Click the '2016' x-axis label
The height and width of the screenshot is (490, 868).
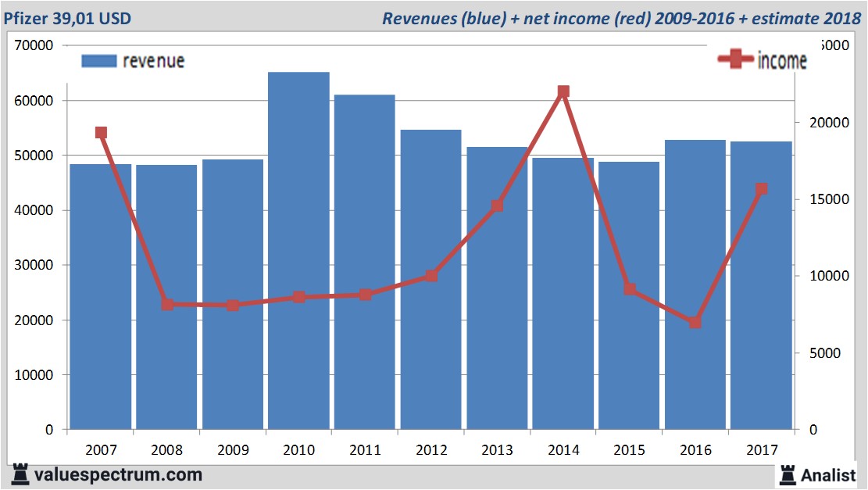695,449
